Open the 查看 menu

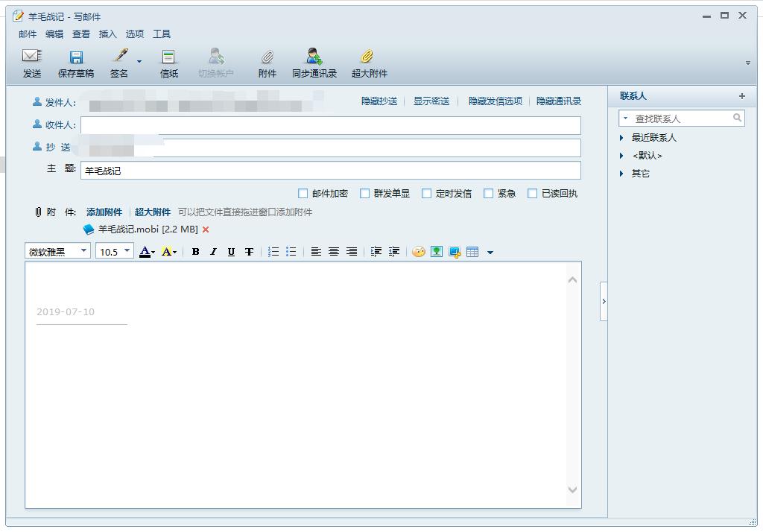(x=81, y=34)
